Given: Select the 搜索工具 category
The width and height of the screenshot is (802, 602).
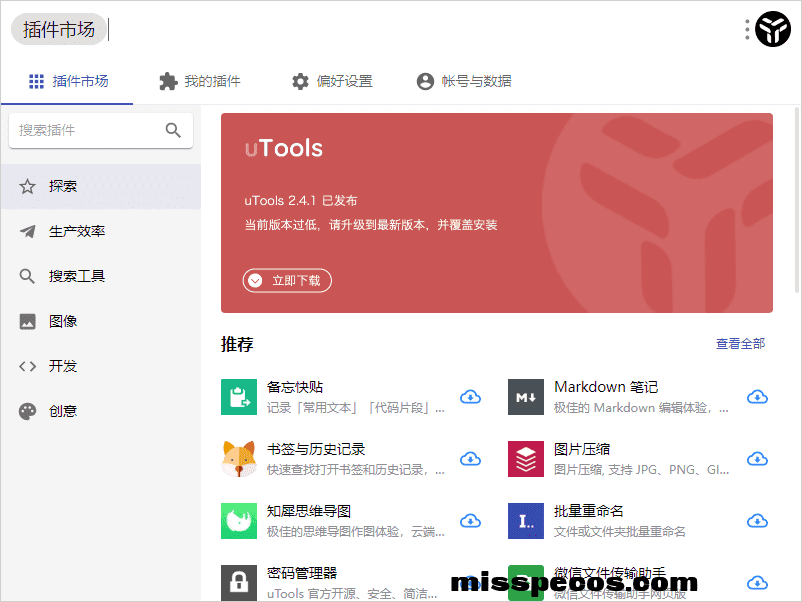Looking at the screenshot, I should click(x=77, y=276).
